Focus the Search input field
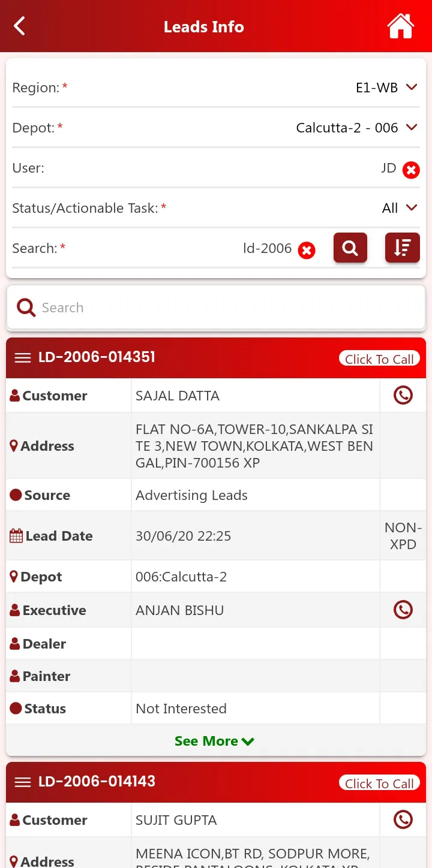 tap(216, 308)
